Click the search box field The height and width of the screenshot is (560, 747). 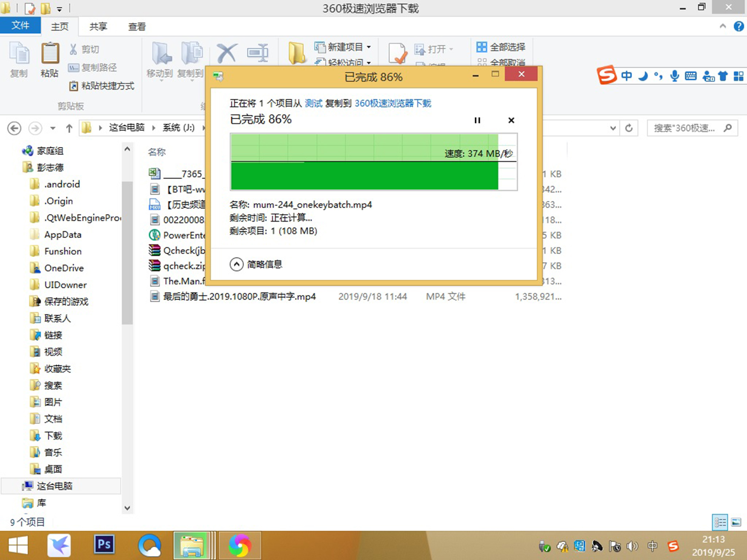point(692,128)
